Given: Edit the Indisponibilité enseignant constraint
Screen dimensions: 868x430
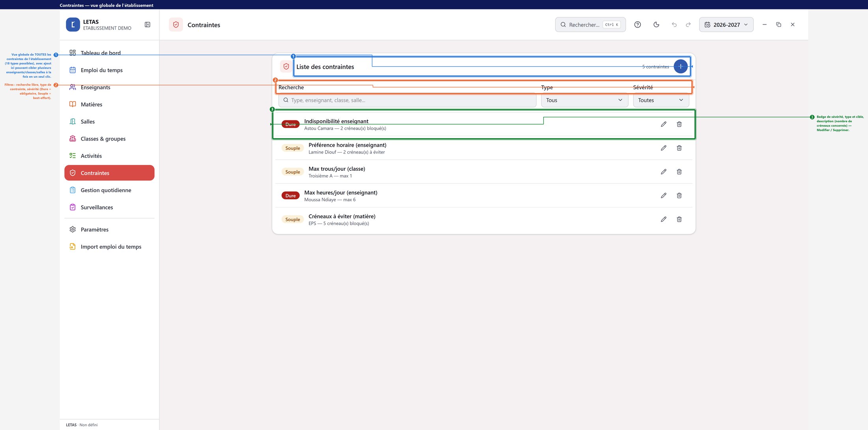Looking at the screenshot, I should coord(664,124).
